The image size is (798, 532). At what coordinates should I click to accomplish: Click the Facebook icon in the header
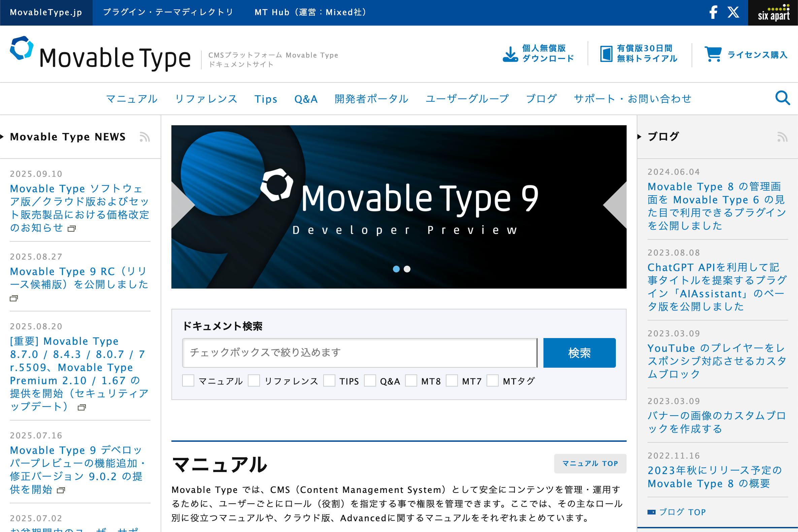coord(713,12)
